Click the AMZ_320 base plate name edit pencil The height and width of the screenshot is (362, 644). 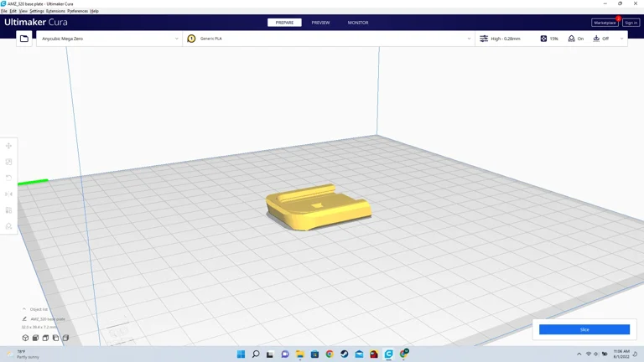[24, 319]
